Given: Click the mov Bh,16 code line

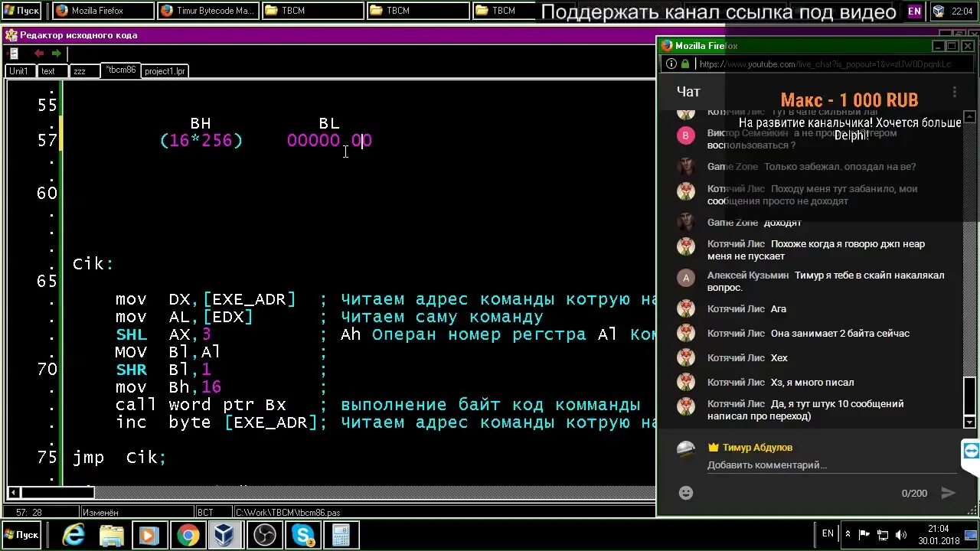Looking at the screenshot, I should [168, 386].
